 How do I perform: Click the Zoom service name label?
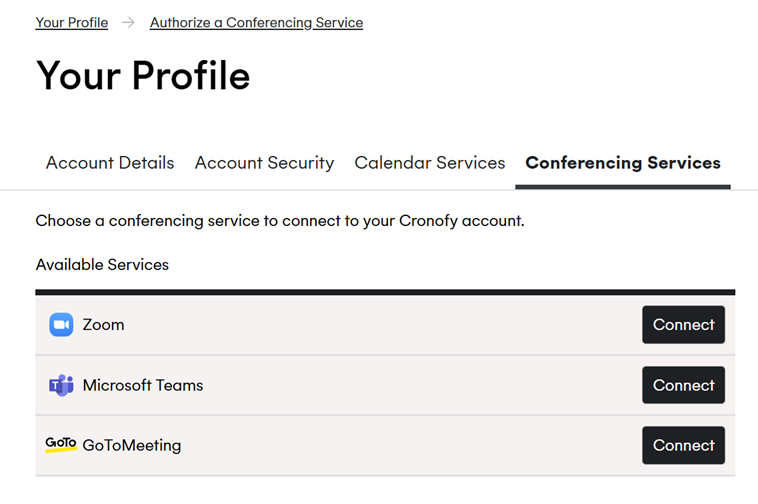[104, 325]
